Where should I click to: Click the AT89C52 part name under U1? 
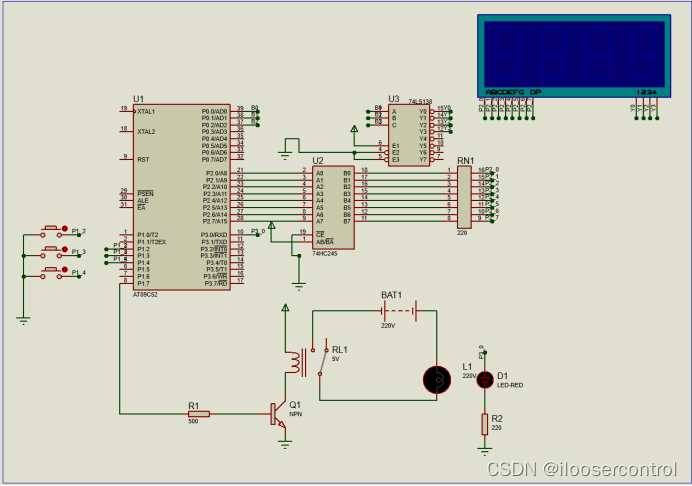click(x=146, y=295)
